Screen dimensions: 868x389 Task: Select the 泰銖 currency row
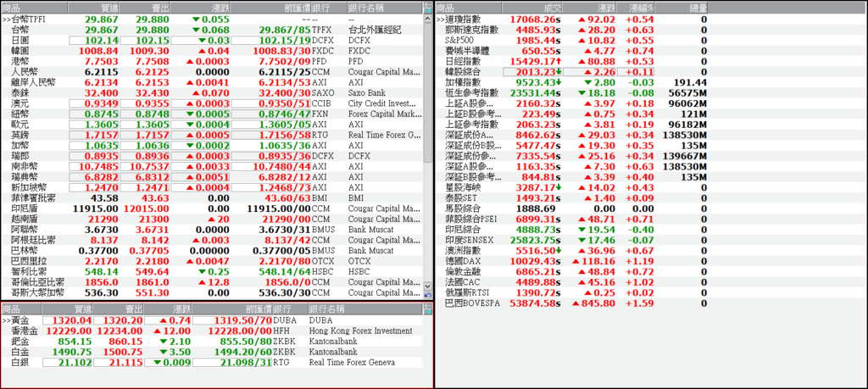click(212, 93)
